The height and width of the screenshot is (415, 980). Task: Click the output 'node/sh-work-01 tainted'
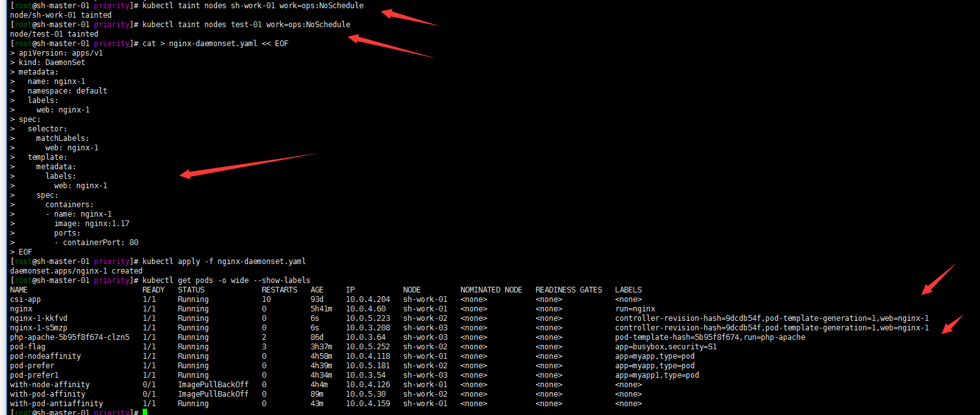click(x=61, y=15)
